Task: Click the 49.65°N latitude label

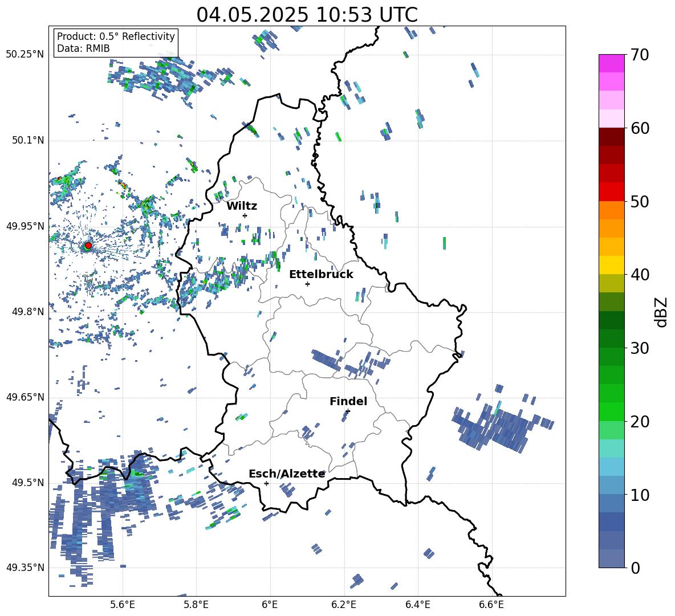Action: [25, 397]
